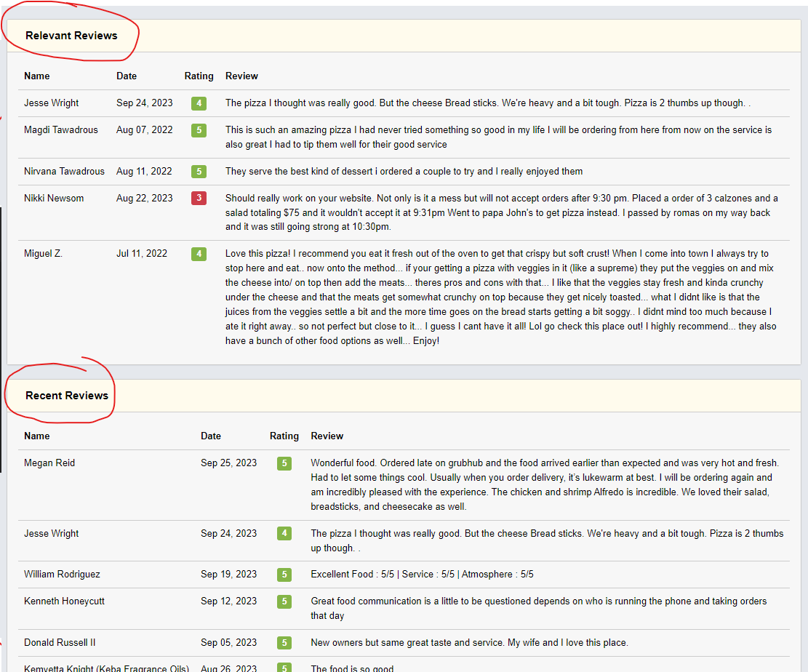Click the Date column header in Relevant Reviews
The width and height of the screenshot is (808, 672).
pos(127,76)
